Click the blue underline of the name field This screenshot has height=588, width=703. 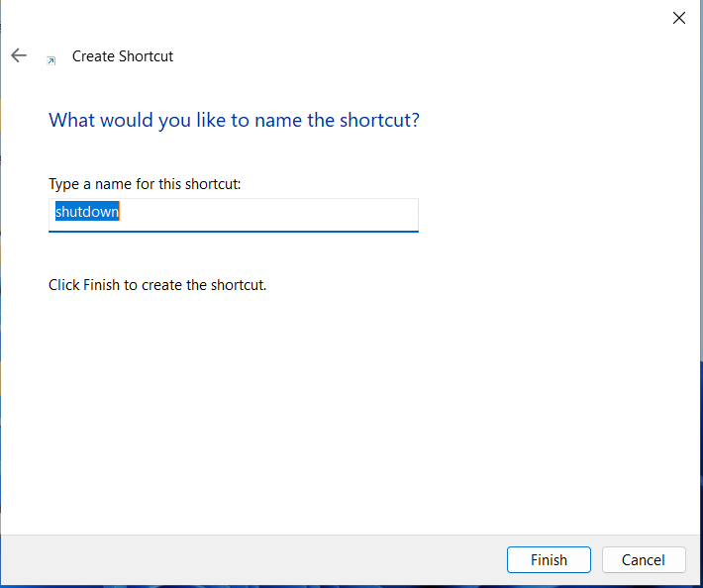click(x=234, y=231)
